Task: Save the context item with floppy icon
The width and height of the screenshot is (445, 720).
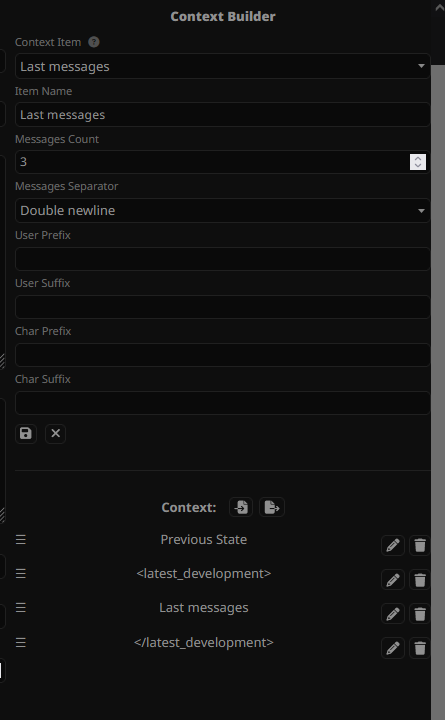Action: point(26,433)
